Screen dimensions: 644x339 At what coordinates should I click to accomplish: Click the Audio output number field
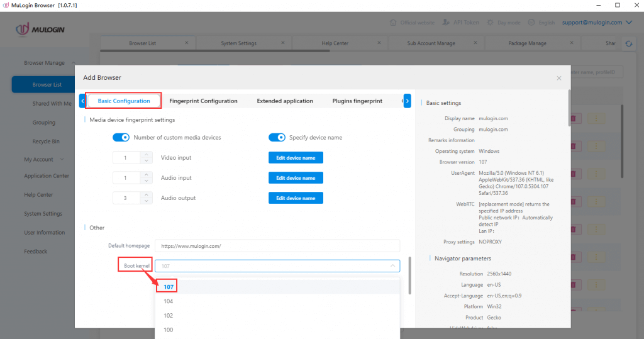click(127, 198)
